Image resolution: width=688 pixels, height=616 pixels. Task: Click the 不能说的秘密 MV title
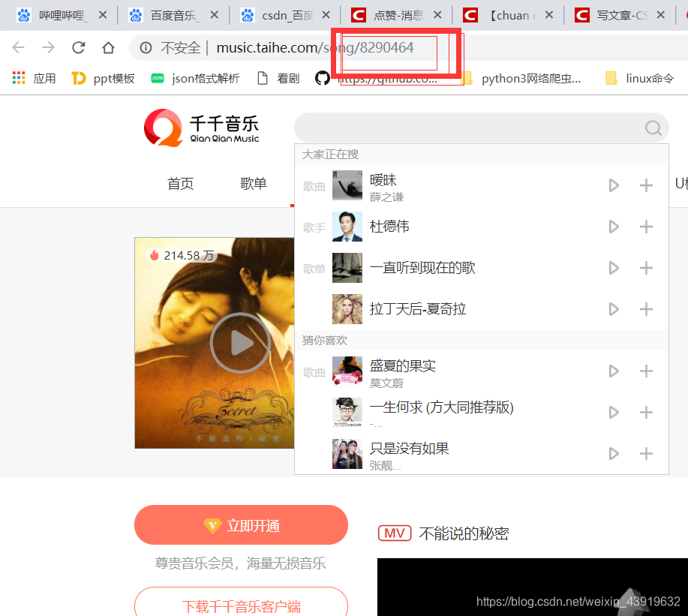[x=464, y=533]
